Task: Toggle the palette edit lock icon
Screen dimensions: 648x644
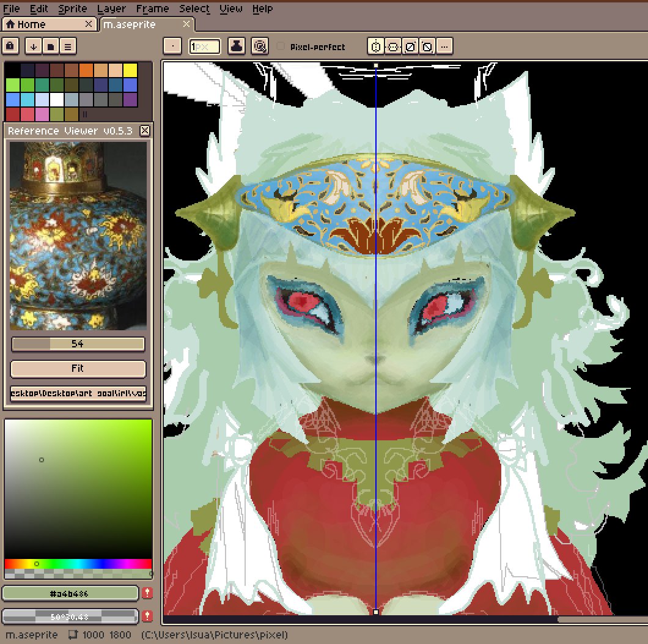Action: pyautogui.click(x=10, y=46)
